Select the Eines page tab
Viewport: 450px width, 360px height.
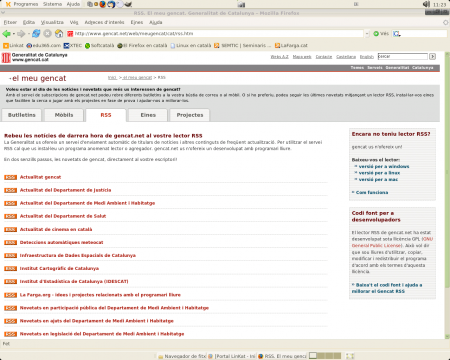coord(148,115)
